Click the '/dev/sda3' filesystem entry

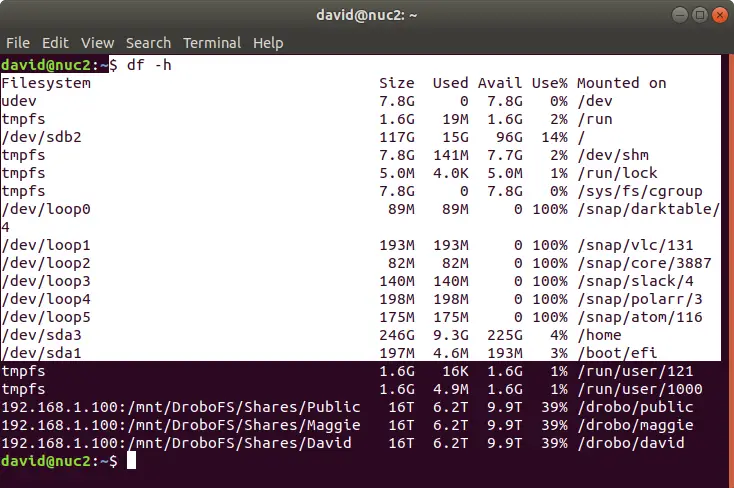[x=41, y=335]
